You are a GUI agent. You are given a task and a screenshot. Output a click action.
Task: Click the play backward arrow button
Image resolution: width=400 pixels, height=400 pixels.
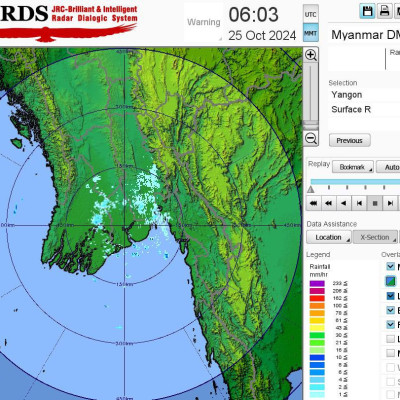coord(344,203)
